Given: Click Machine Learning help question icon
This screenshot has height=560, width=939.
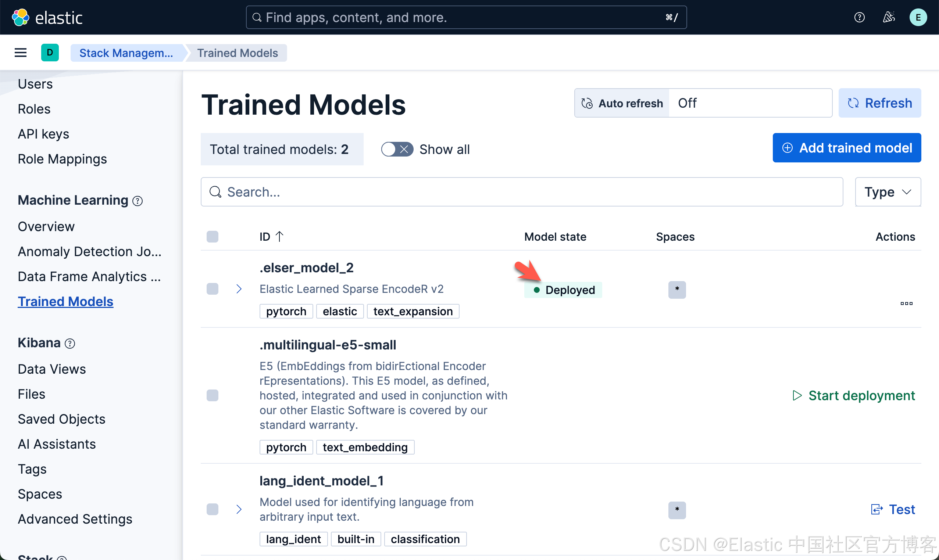Looking at the screenshot, I should point(138,201).
